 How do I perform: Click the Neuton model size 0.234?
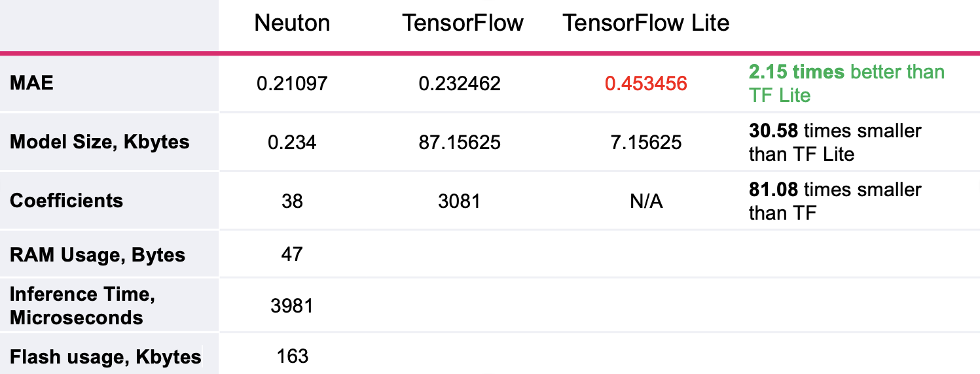292,143
